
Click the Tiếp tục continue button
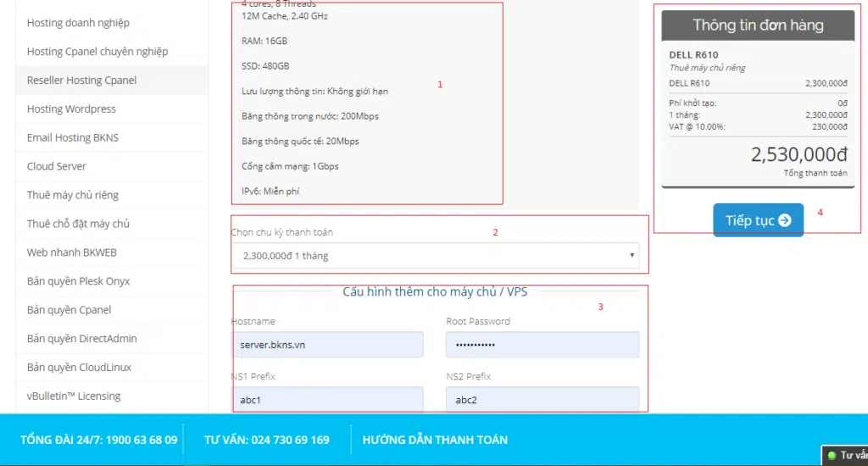click(758, 219)
